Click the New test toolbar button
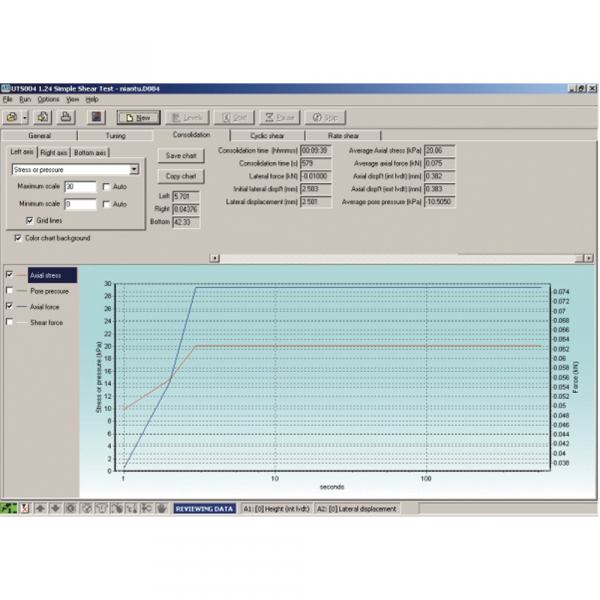This screenshot has width=600, height=600. (x=139, y=117)
